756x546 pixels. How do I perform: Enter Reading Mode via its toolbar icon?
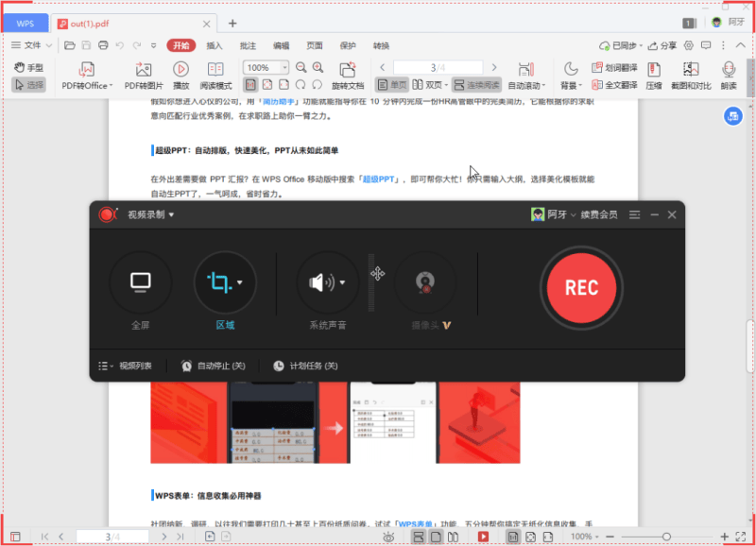215,68
